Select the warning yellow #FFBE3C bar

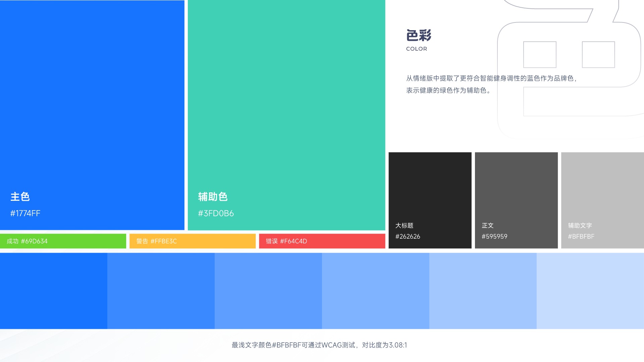tap(193, 241)
